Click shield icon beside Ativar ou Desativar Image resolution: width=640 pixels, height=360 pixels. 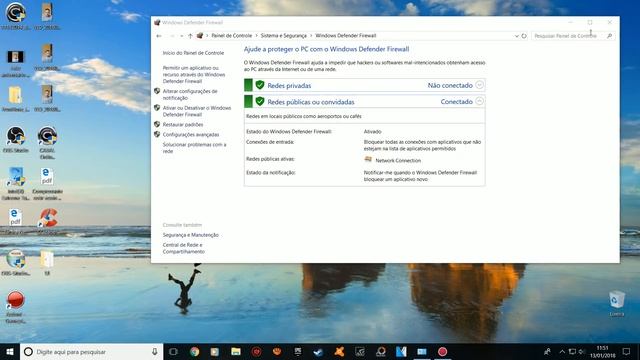[157, 108]
